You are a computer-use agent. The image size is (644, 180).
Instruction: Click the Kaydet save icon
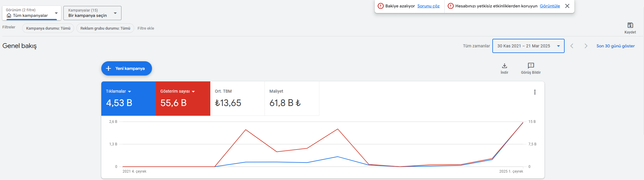coord(630,25)
